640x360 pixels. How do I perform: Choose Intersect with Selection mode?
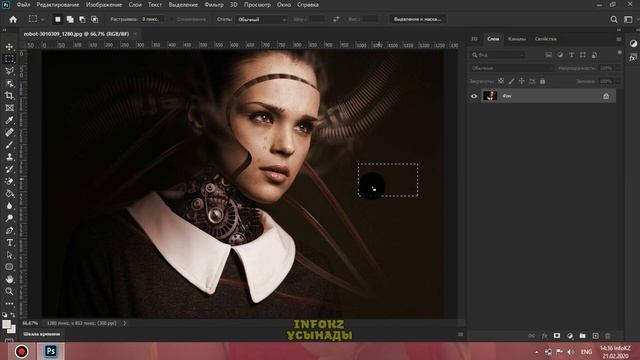(95, 19)
